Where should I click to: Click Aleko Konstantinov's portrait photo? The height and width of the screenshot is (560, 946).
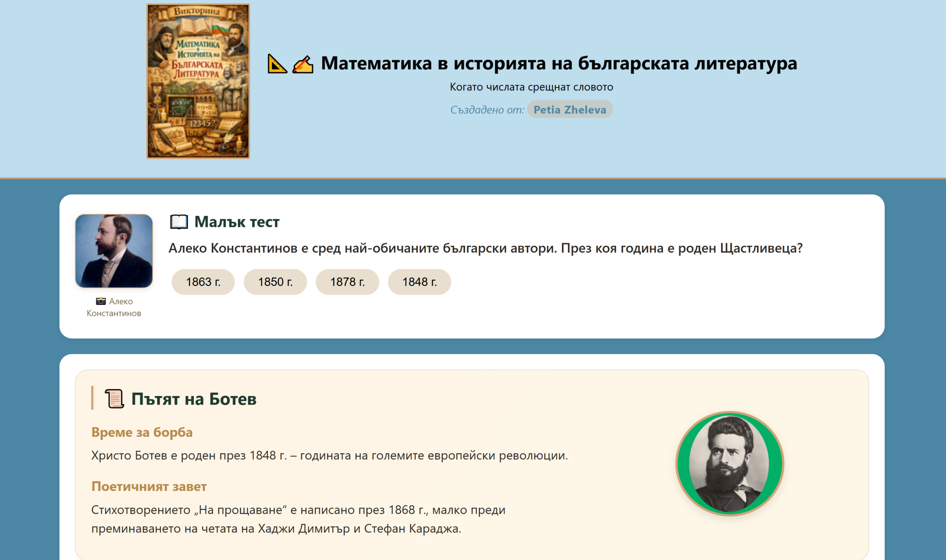[114, 251]
